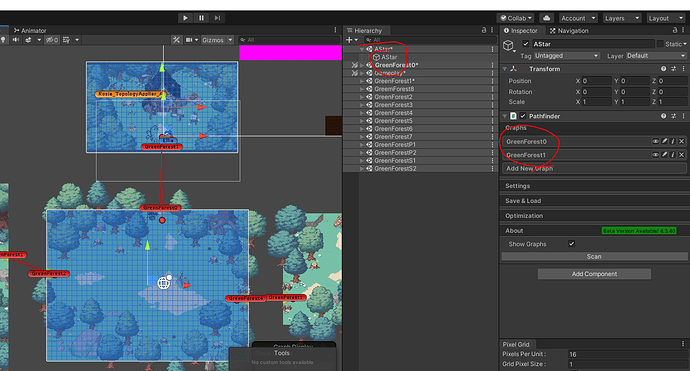Click the Step forward button
The height and width of the screenshot is (371, 690).
(x=217, y=18)
